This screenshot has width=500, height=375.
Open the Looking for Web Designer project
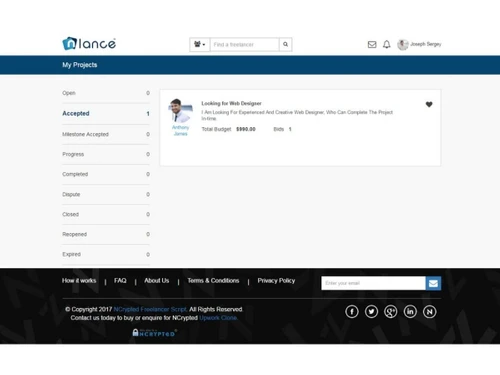[231, 103]
